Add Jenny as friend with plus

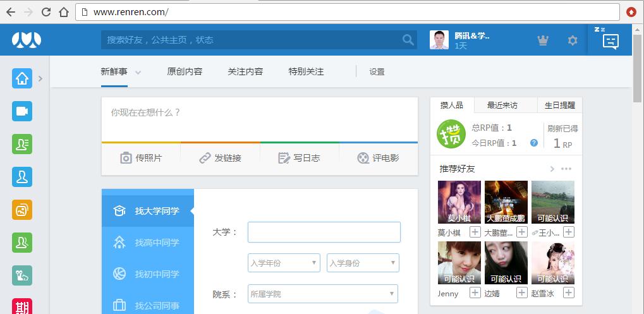click(x=475, y=293)
